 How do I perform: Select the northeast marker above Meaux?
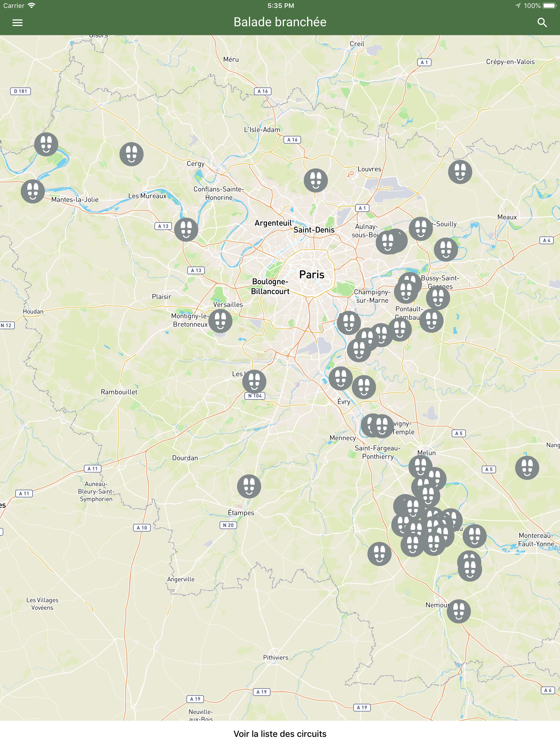(x=460, y=172)
